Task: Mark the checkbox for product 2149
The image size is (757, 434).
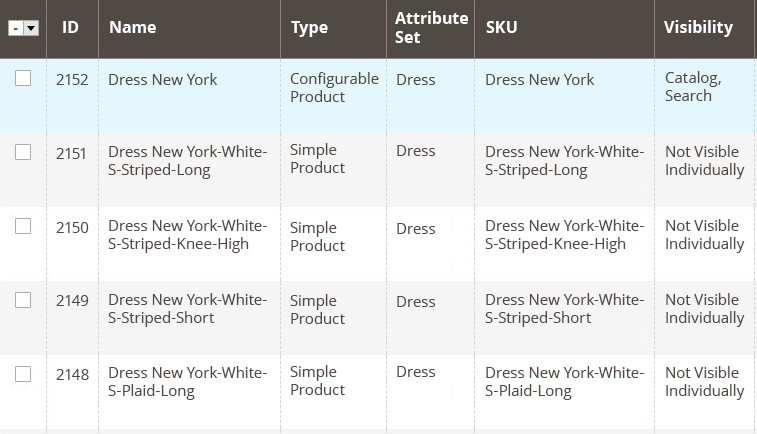Action: tap(23, 300)
